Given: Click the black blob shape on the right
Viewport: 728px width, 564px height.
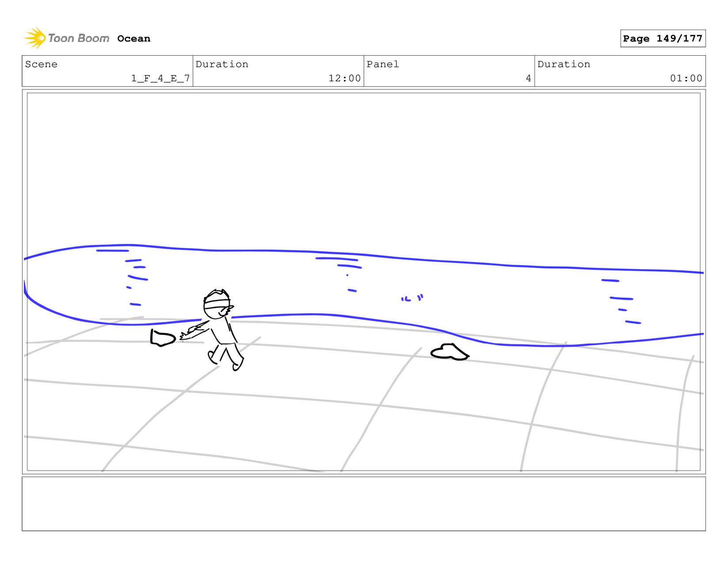Looking at the screenshot, I should tap(450, 352).
